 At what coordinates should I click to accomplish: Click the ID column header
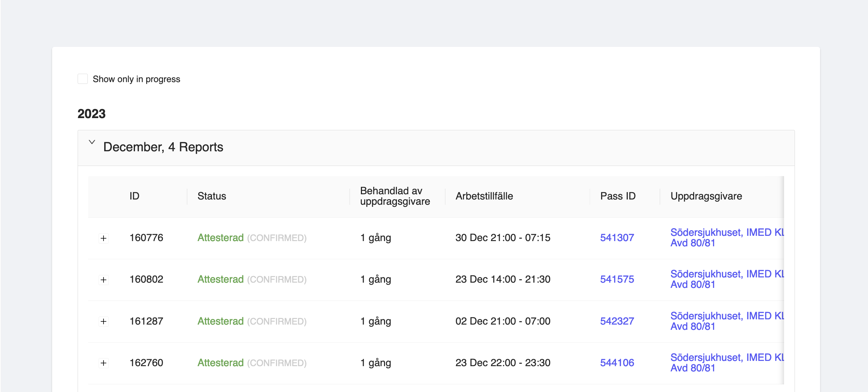(x=134, y=196)
